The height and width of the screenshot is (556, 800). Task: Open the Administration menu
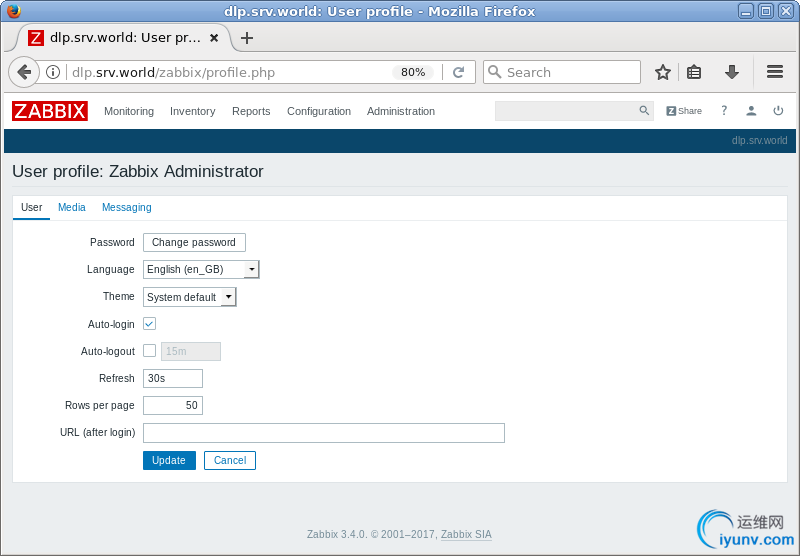click(401, 111)
